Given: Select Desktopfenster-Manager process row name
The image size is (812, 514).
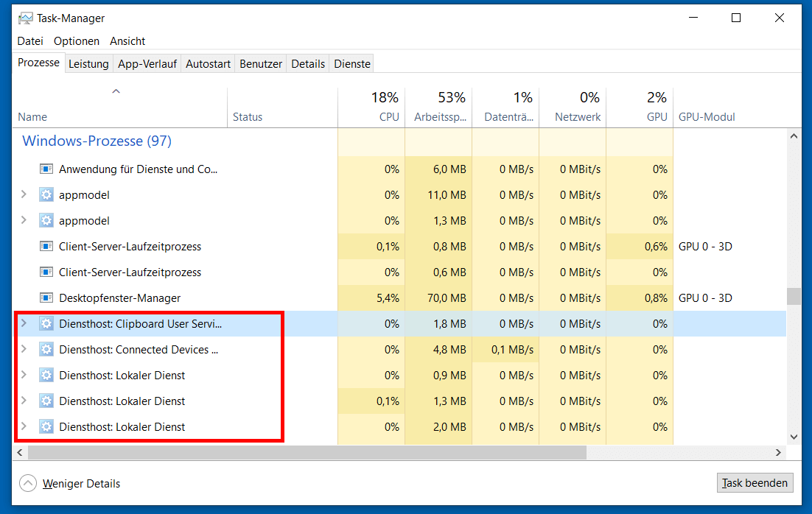Looking at the screenshot, I should coord(119,298).
